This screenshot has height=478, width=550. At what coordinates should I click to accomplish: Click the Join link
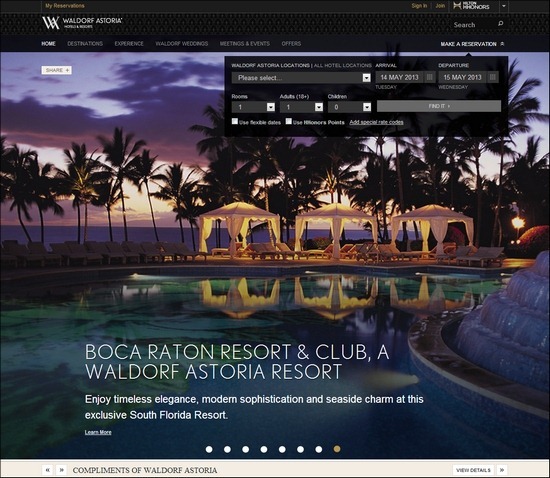(440, 6)
